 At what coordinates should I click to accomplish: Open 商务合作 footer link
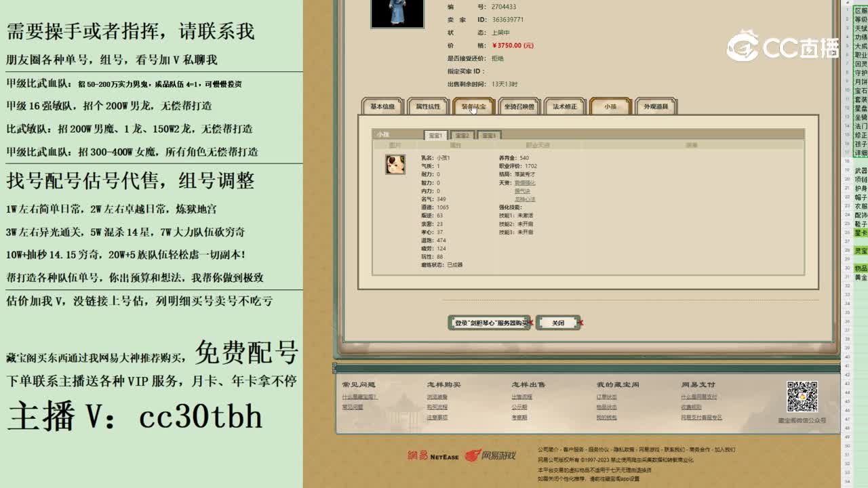(x=699, y=449)
